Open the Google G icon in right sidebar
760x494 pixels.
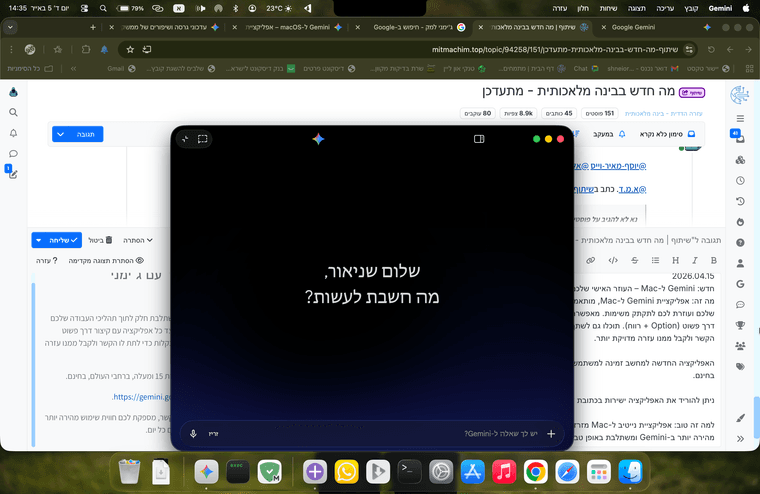pyautogui.click(x=740, y=284)
